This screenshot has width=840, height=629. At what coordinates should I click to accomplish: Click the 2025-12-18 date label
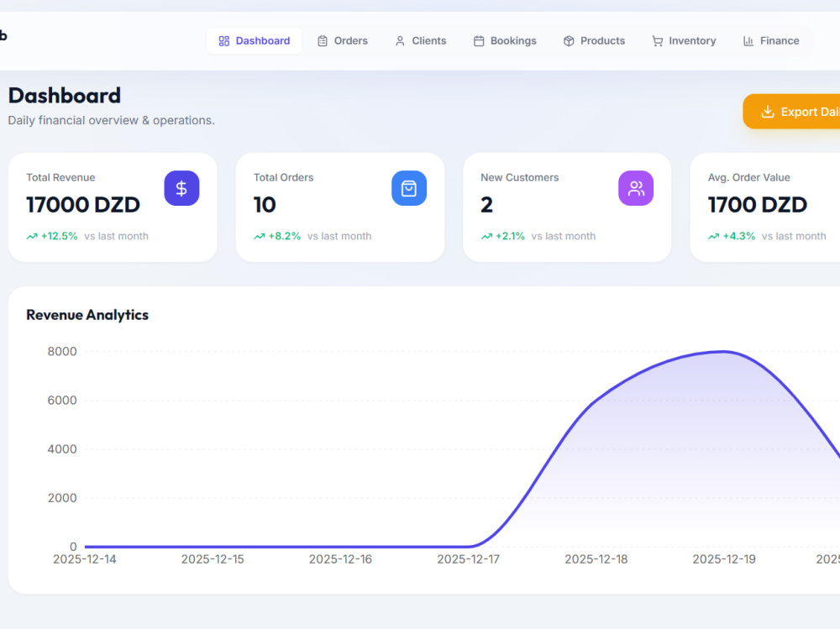[596, 559]
